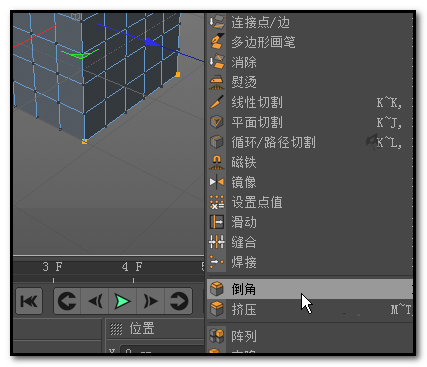427x367 pixels.
Task: Click the 消除 dissolve icon
Action: [x=217, y=62]
